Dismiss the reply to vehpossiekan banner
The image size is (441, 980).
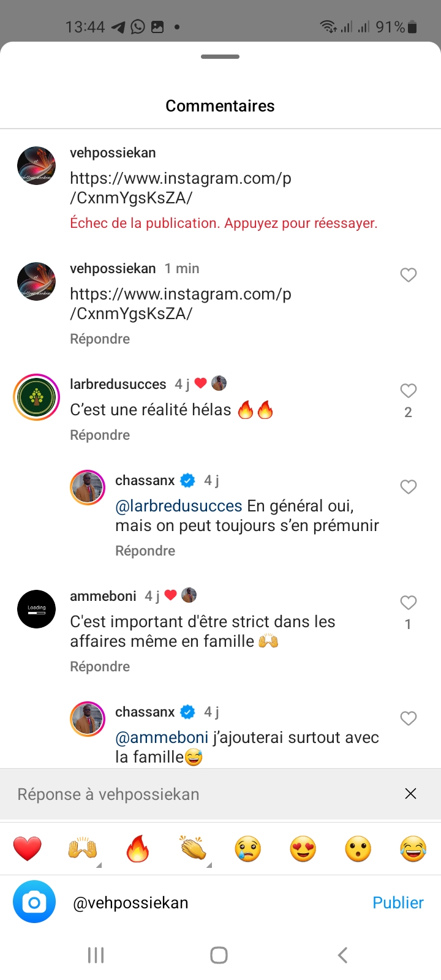[x=410, y=794]
